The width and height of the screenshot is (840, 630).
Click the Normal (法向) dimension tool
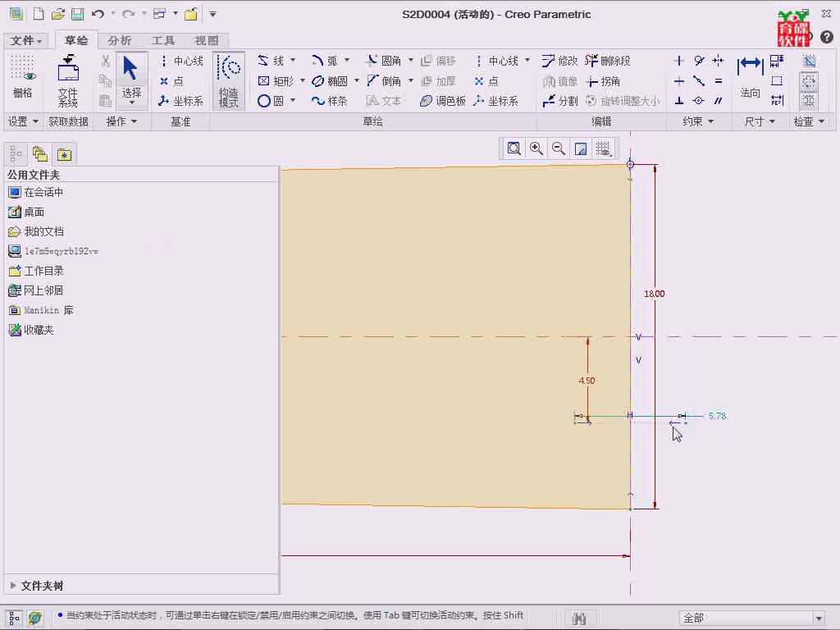(x=750, y=78)
